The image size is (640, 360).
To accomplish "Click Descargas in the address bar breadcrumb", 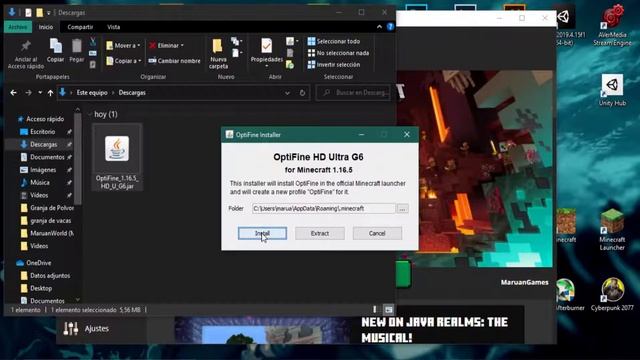I will pos(132,93).
